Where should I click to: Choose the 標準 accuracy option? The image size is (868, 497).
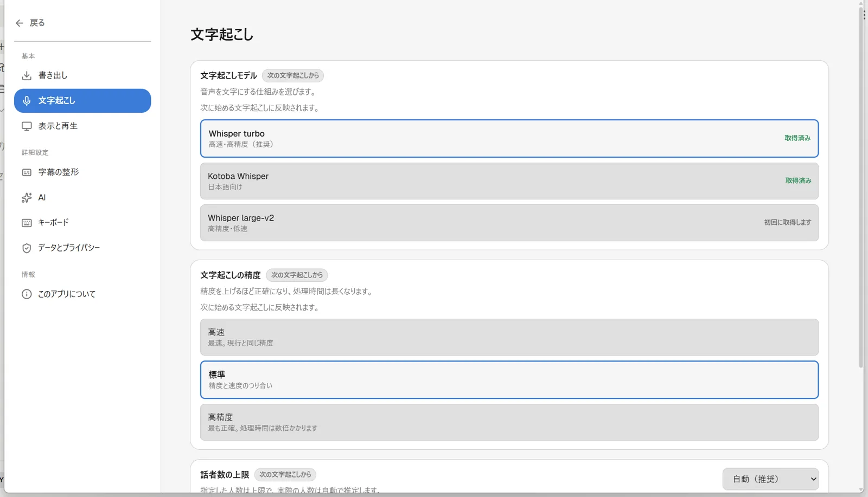pos(509,379)
